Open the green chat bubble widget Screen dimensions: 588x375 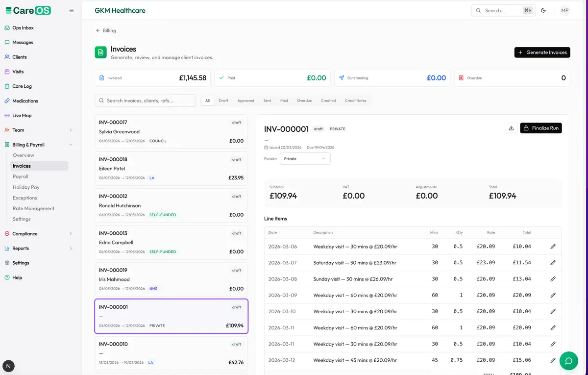click(x=569, y=361)
